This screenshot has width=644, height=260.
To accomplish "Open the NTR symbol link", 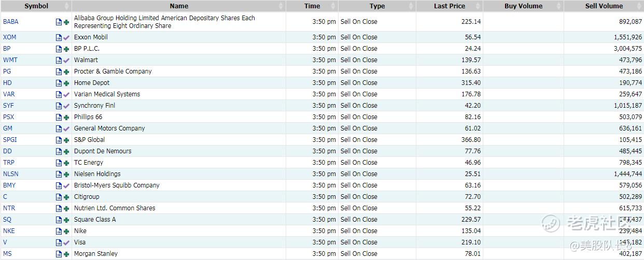I will [x=9, y=208].
